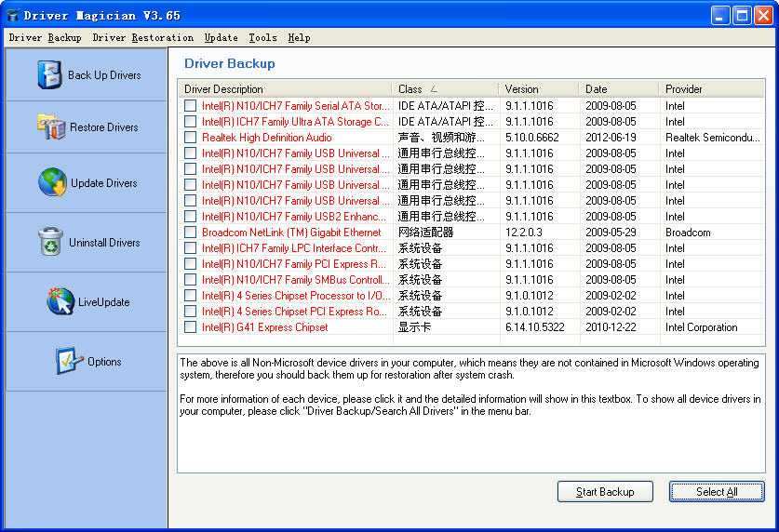Click version 12.2.0.3 cell
Screen dimensions: 779x532
click(524, 233)
